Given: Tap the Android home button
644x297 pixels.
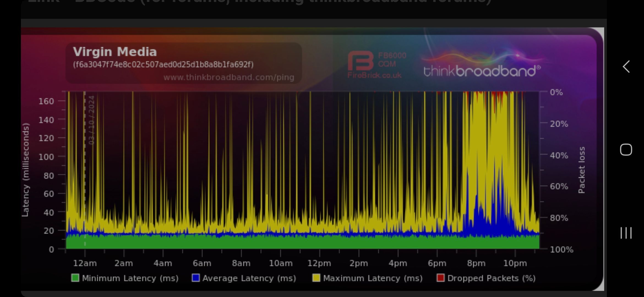Looking at the screenshot, I should (x=626, y=150).
